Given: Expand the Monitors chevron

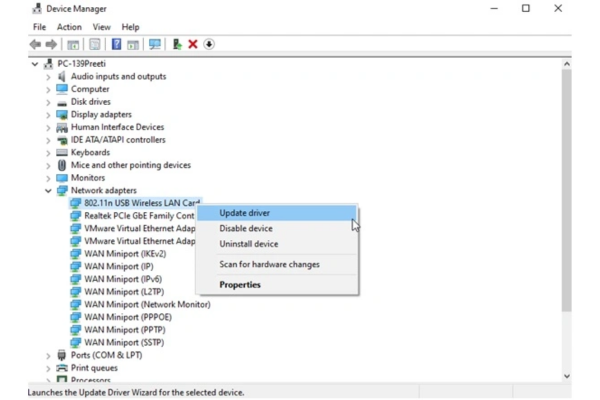Looking at the screenshot, I should 48,178.
